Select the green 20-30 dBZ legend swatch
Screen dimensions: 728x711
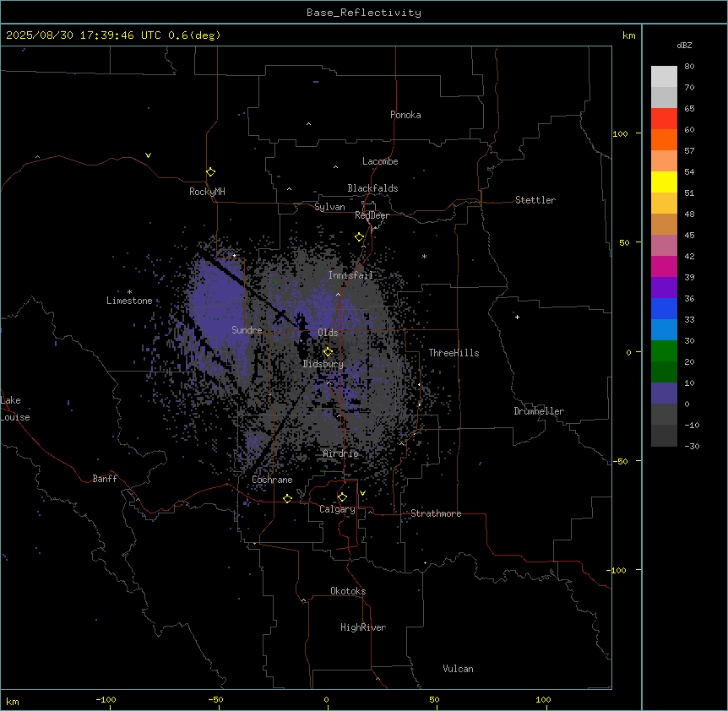(664, 351)
